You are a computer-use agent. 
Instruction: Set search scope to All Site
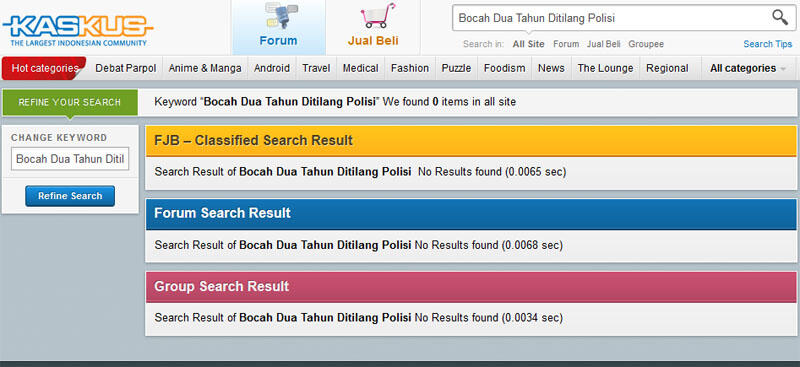pyautogui.click(x=529, y=44)
